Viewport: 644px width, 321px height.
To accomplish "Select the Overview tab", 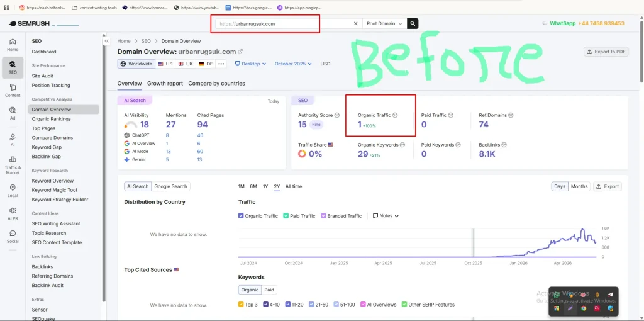I will coord(130,84).
